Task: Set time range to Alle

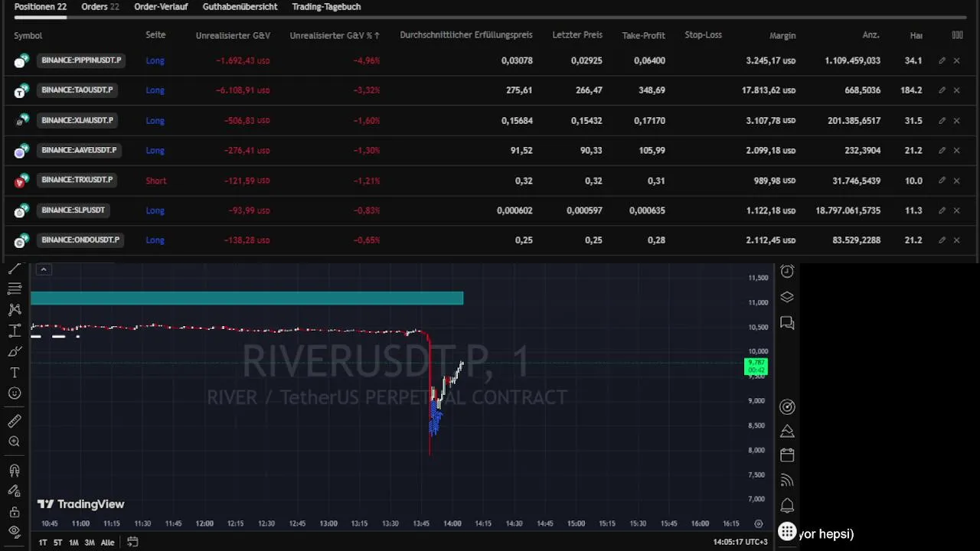Action: pyautogui.click(x=108, y=543)
